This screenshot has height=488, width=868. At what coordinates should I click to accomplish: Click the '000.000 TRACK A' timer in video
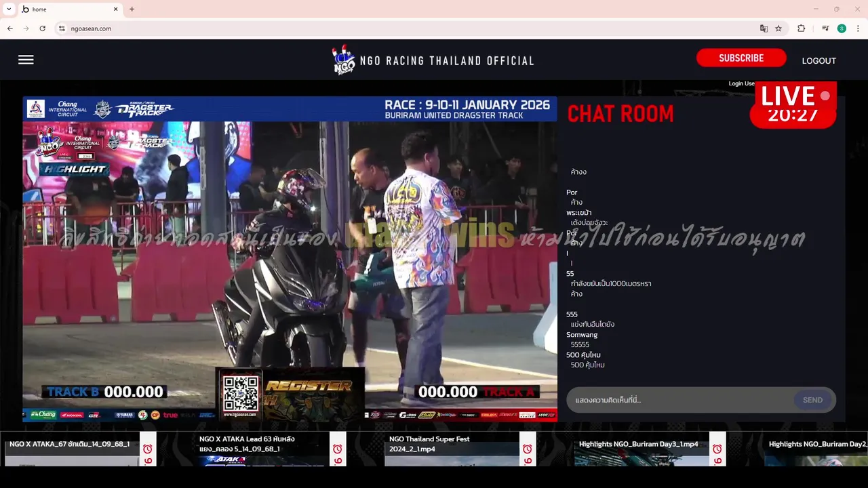478,392
